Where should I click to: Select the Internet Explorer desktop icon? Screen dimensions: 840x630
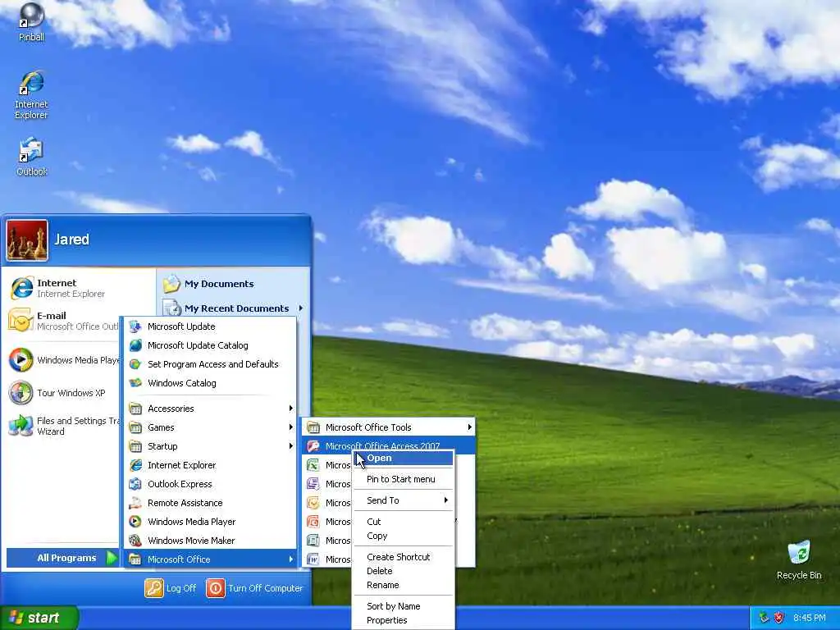point(31,95)
